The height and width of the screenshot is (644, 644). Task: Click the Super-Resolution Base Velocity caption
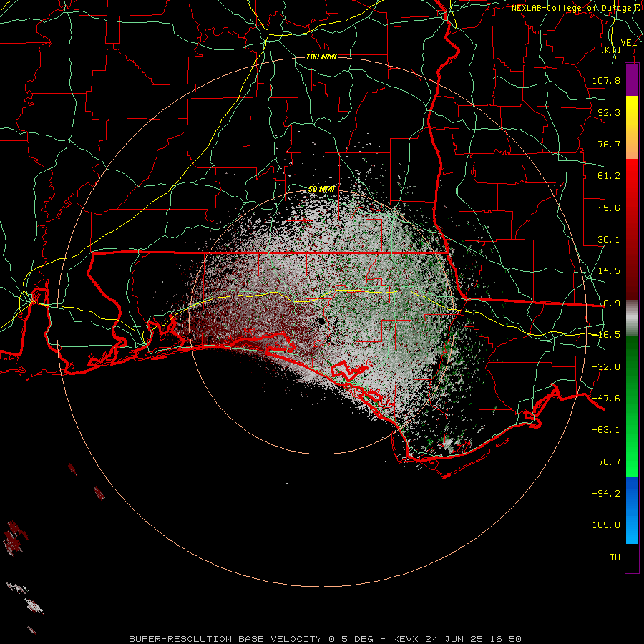tap(326, 639)
